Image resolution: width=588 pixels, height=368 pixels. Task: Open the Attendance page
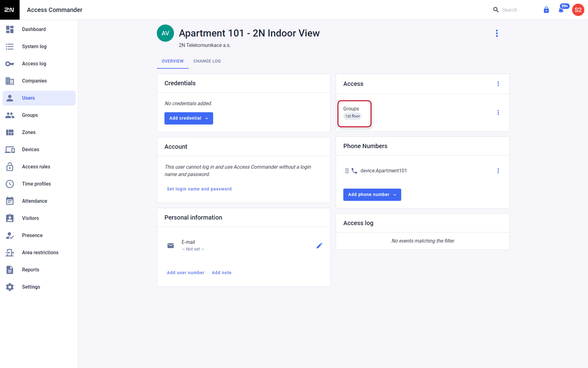click(39, 201)
